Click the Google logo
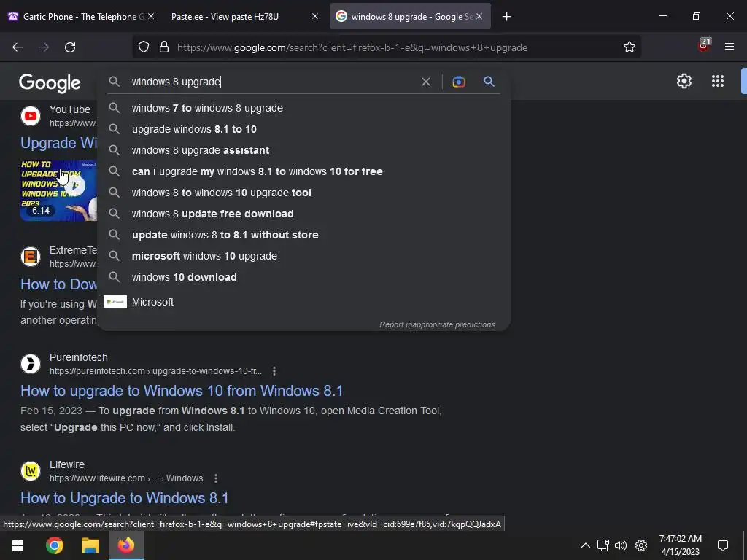747x560 pixels. tap(50, 83)
